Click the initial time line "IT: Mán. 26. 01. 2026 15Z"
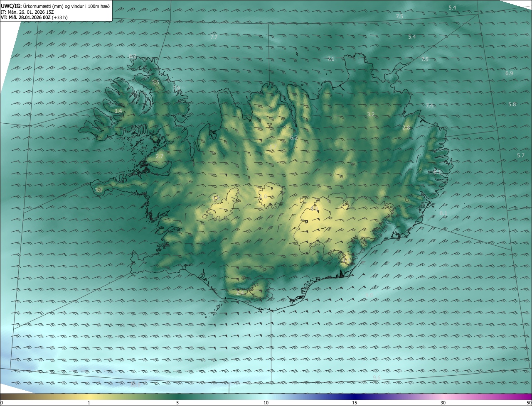 (x=27, y=12)
